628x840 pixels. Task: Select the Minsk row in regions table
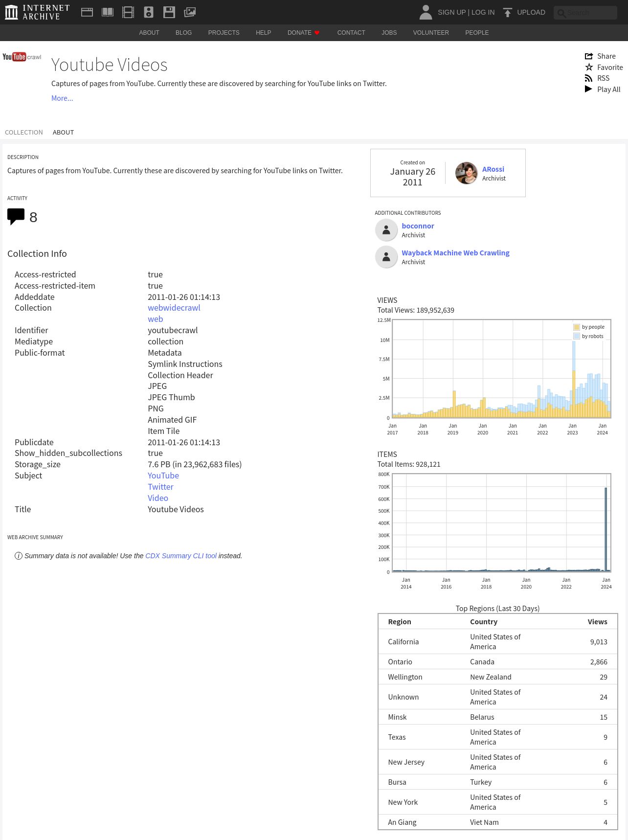click(x=498, y=717)
